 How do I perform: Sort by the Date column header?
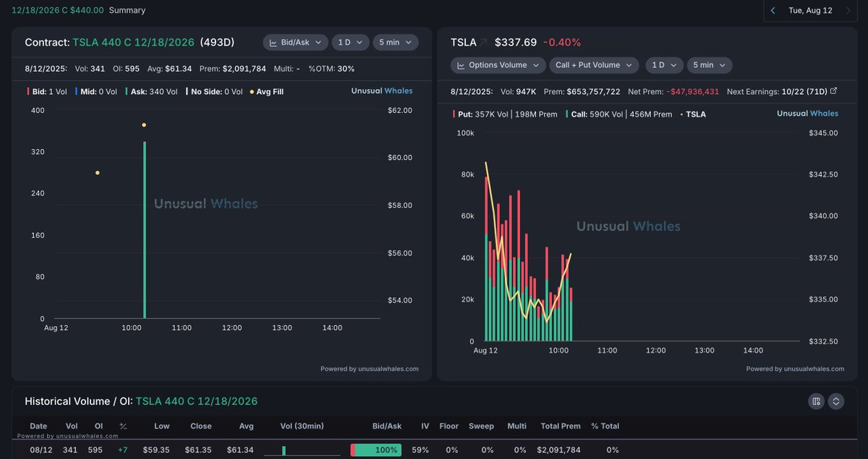point(38,426)
